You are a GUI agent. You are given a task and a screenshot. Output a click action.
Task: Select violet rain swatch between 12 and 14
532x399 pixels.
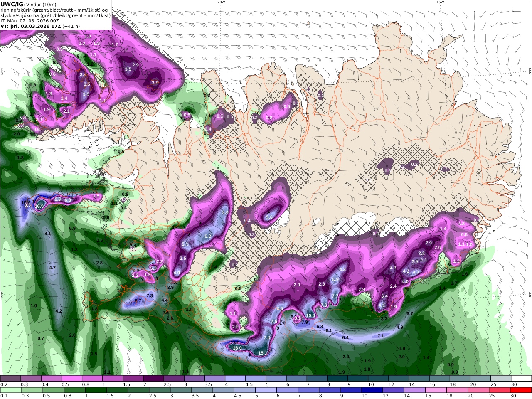[x=392, y=390]
